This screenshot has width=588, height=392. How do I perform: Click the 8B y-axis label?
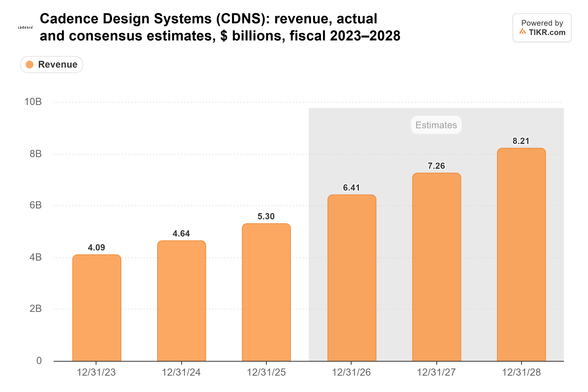click(36, 154)
